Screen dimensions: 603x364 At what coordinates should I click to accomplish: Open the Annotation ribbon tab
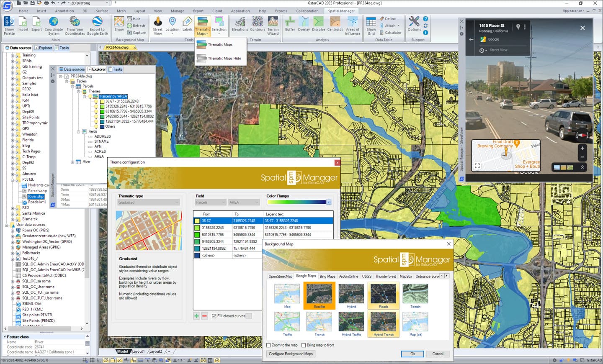point(64,11)
